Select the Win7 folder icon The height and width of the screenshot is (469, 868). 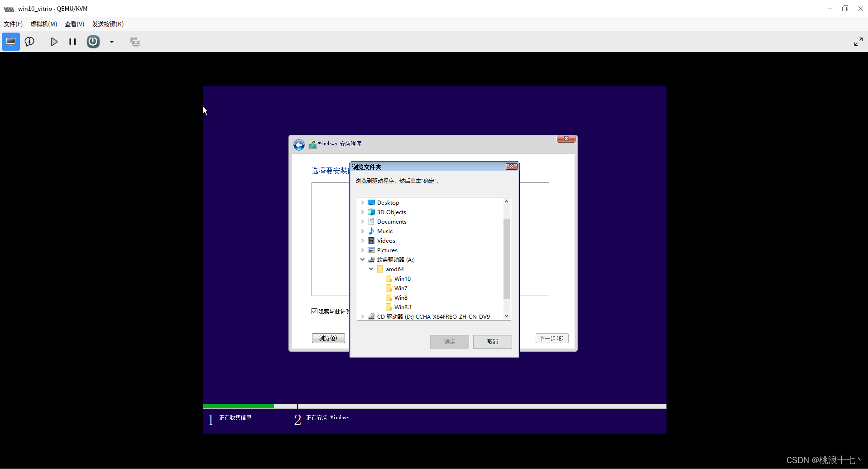[x=388, y=288]
